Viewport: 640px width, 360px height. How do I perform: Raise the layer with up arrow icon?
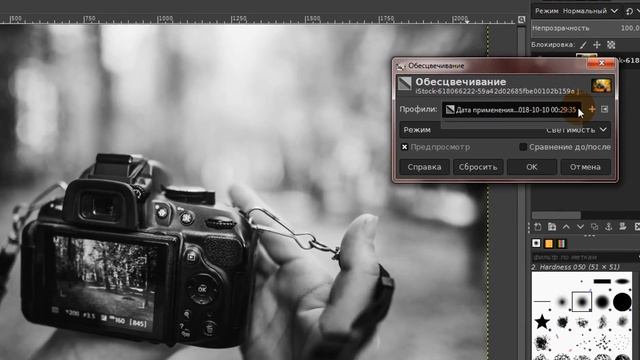tap(566, 227)
